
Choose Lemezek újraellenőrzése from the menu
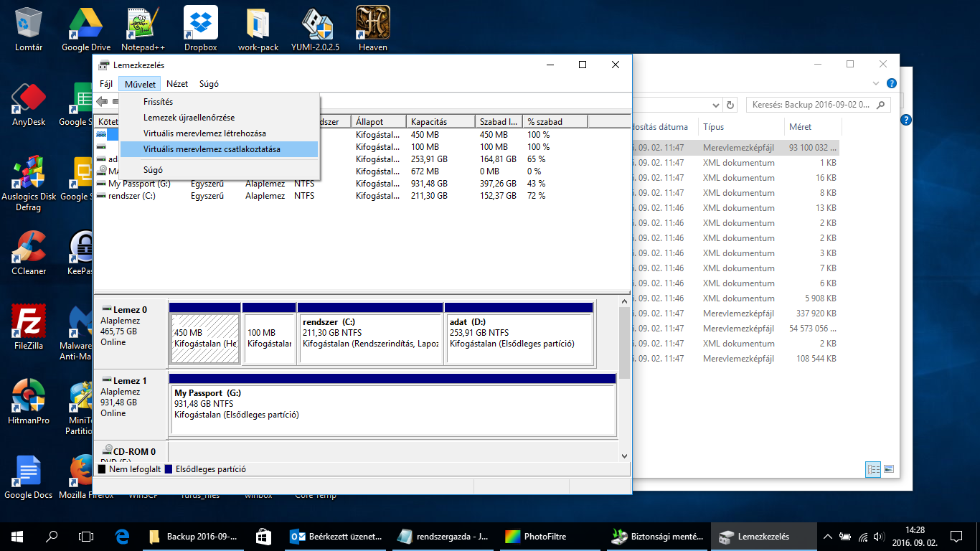189,118
